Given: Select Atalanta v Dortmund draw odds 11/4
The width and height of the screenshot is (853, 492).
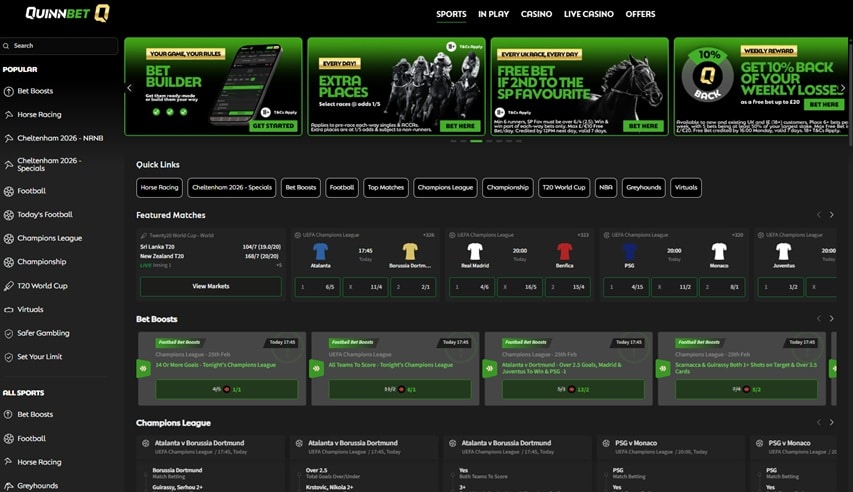Looking at the screenshot, I should [x=365, y=287].
